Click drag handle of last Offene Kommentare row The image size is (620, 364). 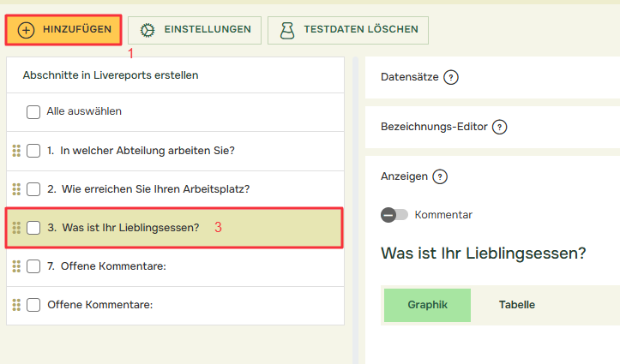16,305
